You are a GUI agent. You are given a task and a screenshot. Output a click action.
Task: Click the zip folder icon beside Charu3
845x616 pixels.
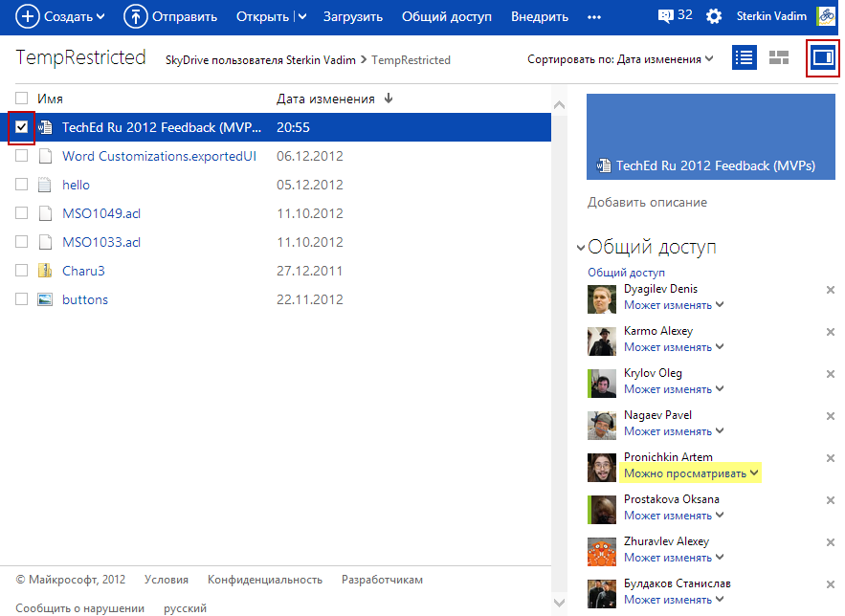point(45,271)
